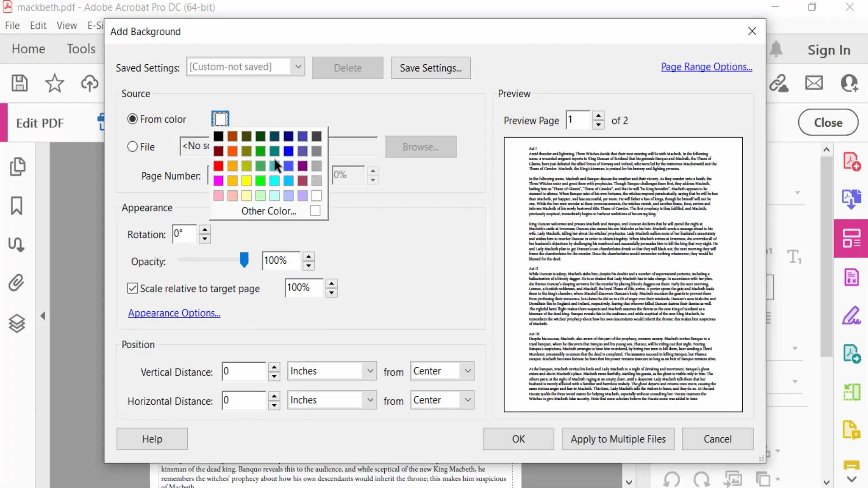Switch to the Tools tab

[81, 49]
